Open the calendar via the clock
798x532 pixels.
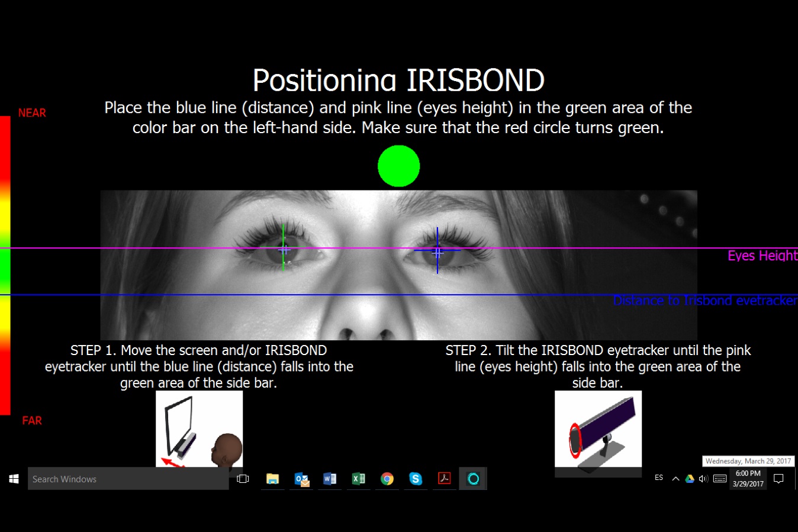click(748, 478)
